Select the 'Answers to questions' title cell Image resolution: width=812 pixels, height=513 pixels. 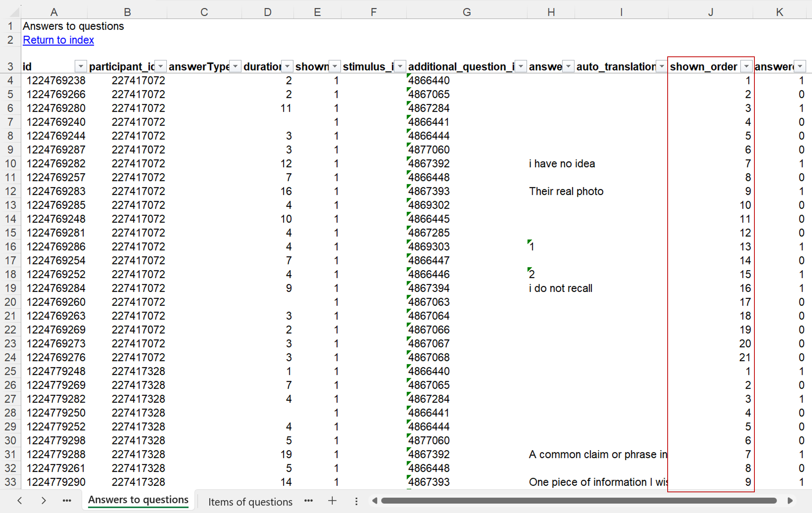73,26
